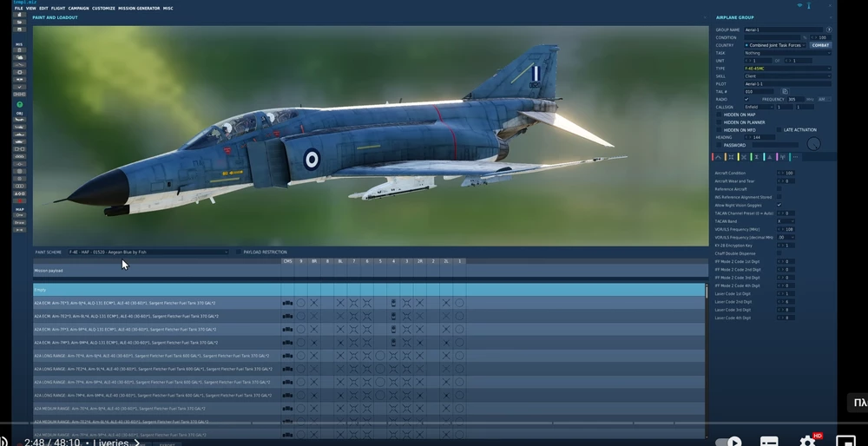Open the TACAN Band dropdown

(x=786, y=220)
